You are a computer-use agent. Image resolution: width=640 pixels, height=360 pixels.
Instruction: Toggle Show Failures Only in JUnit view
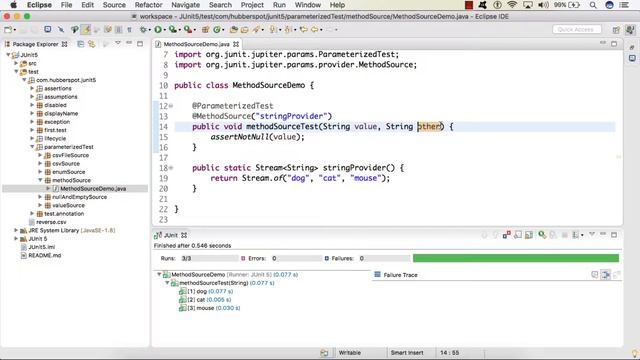point(507,235)
